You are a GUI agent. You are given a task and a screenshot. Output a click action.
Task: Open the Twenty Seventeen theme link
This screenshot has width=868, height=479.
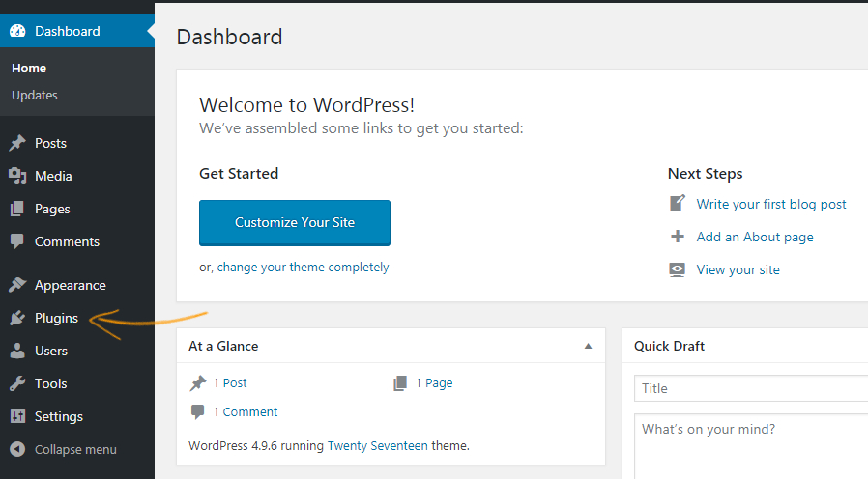pos(378,446)
